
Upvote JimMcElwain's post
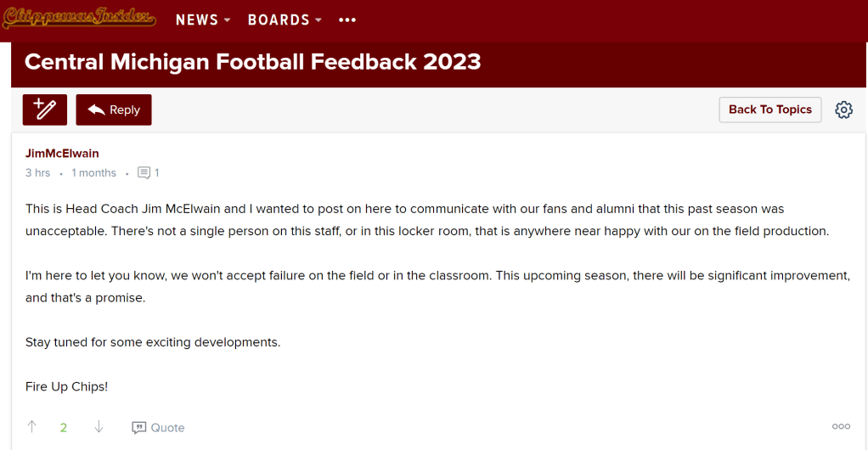pyautogui.click(x=32, y=427)
